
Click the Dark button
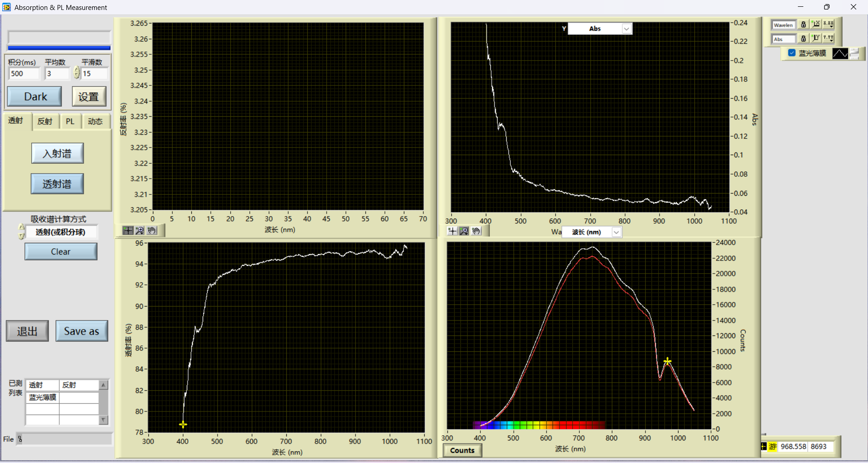coord(35,97)
